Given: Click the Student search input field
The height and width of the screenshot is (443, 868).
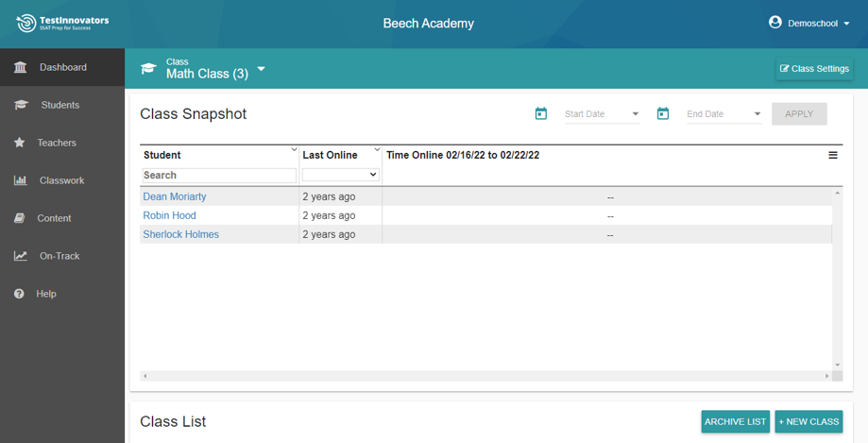Looking at the screenshot, I should (x=219, y=175).
